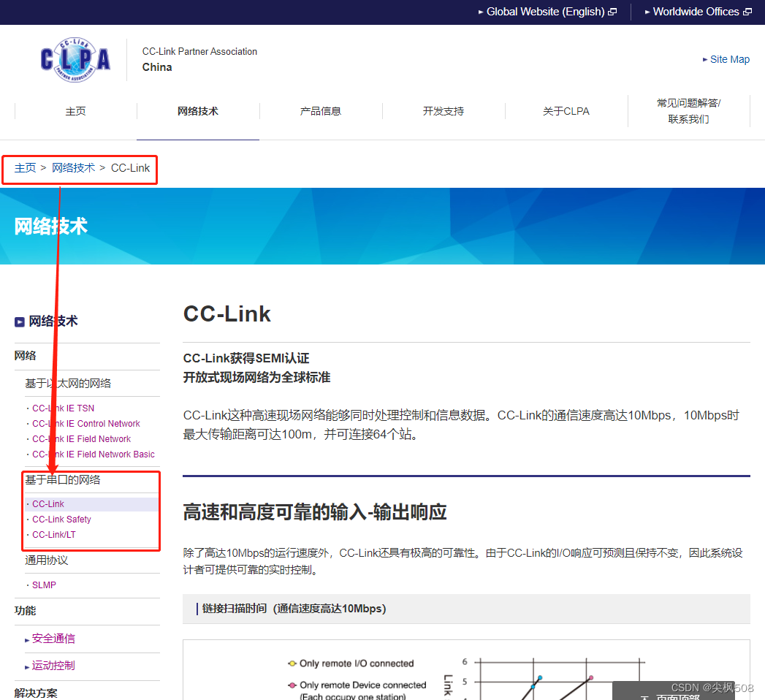The image size is (765, 700).
Task: Open CC-Link/LT sidebar link
Action: click(x=53, y=535)
